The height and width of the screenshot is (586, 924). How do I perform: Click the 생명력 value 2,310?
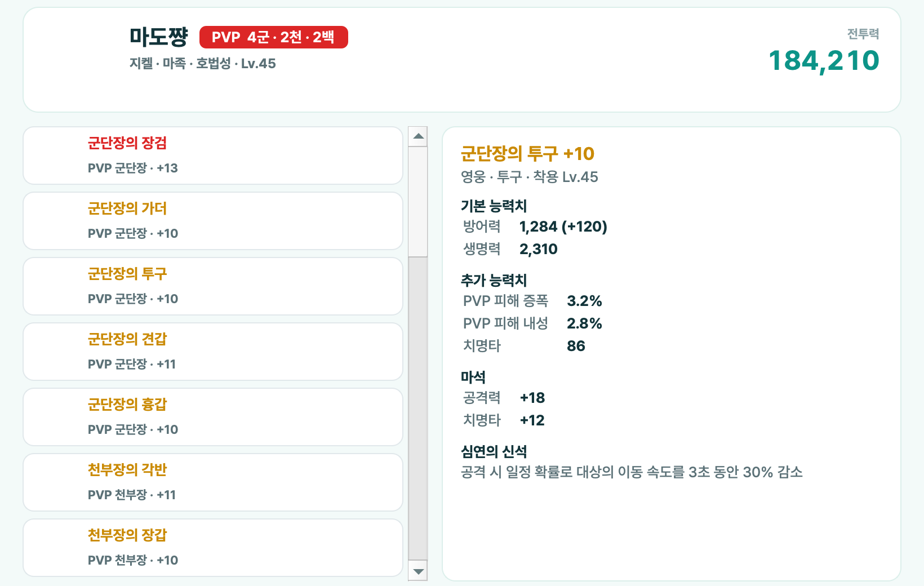(539, 249)
